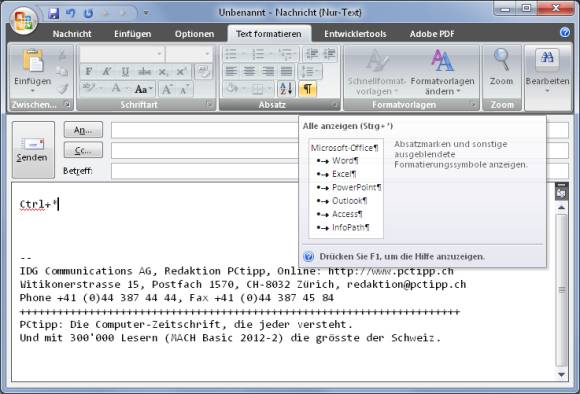
Task: Open the round Office button menu
Action: pos(24,20)
